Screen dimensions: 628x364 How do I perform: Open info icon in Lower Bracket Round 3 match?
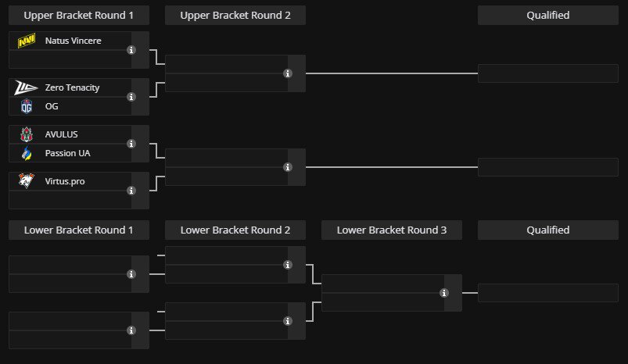coord(444,293)
